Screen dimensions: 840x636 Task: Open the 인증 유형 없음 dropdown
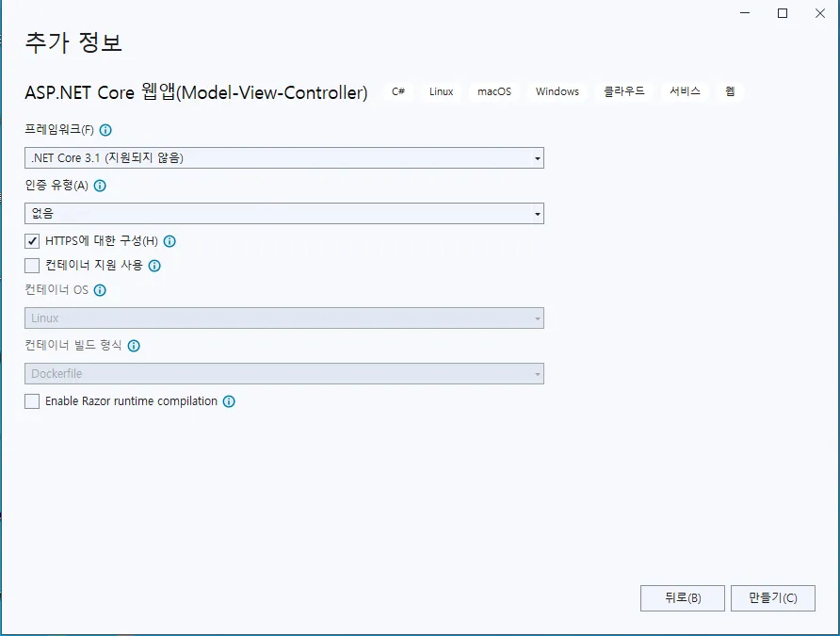coord(284,214)
